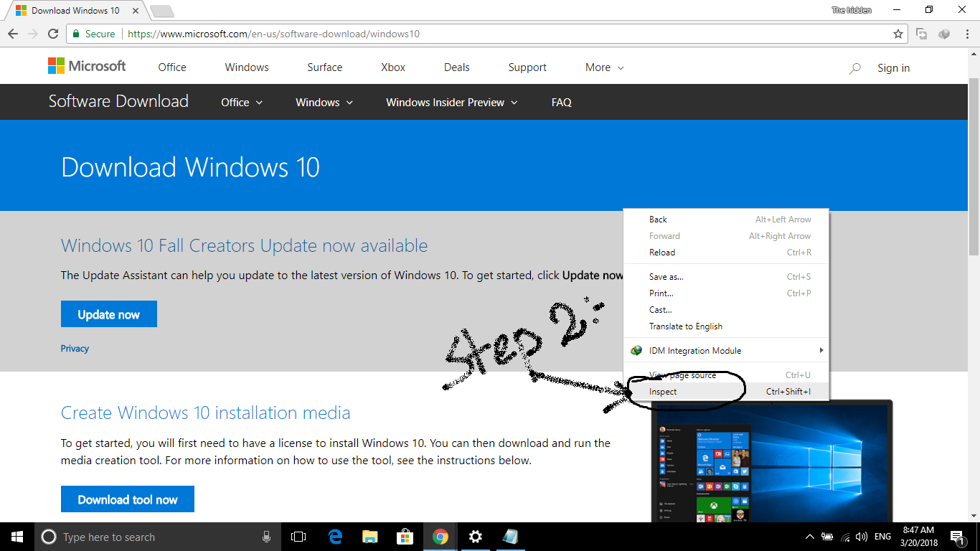This screenshot has width=980, height=551.
Task: Click the Sign in link
Action: [893, 68]
